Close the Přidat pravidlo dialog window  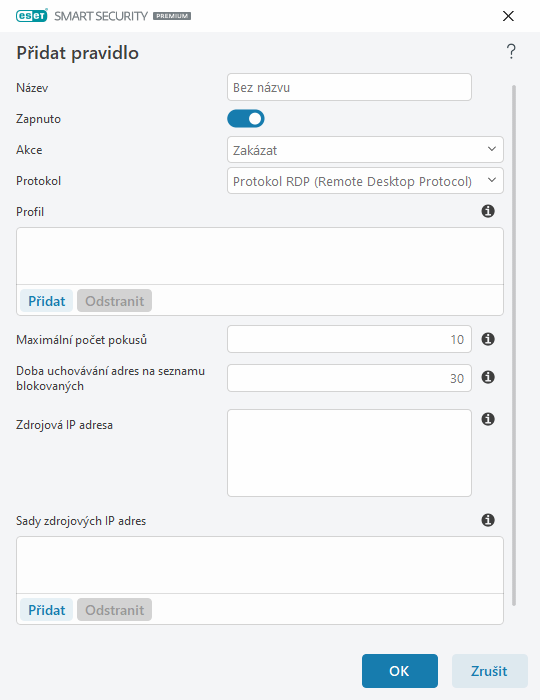click(508, 16)
